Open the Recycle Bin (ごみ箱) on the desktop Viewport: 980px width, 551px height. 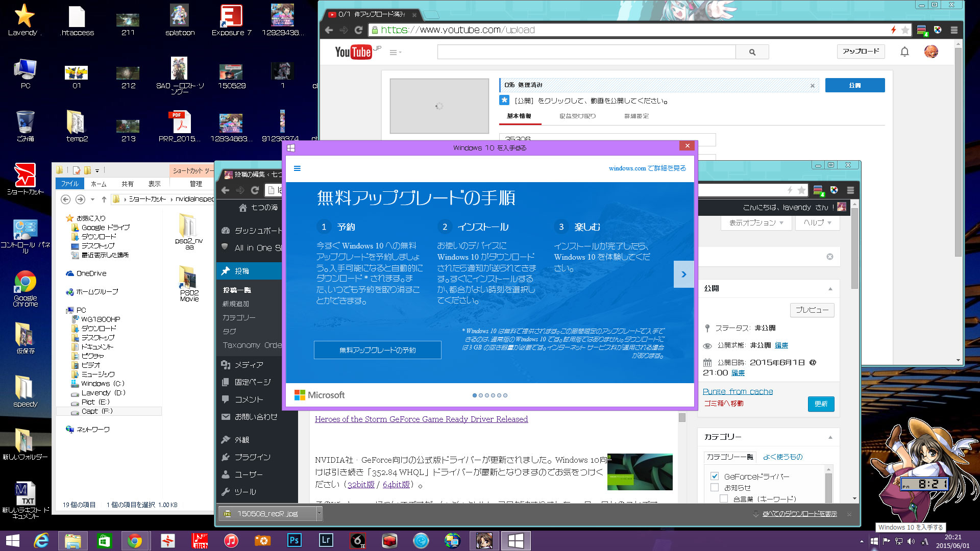(26, 126)
